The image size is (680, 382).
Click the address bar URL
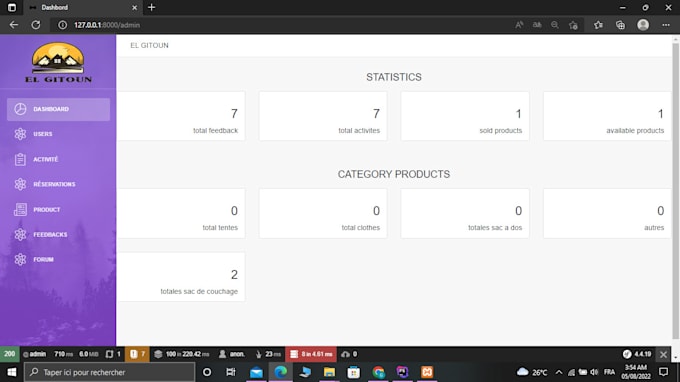tap(107, 25)
